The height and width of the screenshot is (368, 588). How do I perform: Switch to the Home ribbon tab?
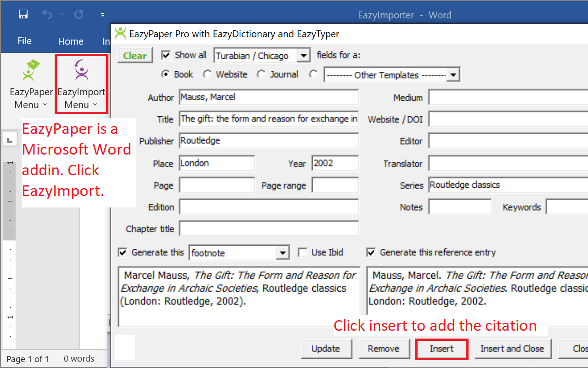71,41
